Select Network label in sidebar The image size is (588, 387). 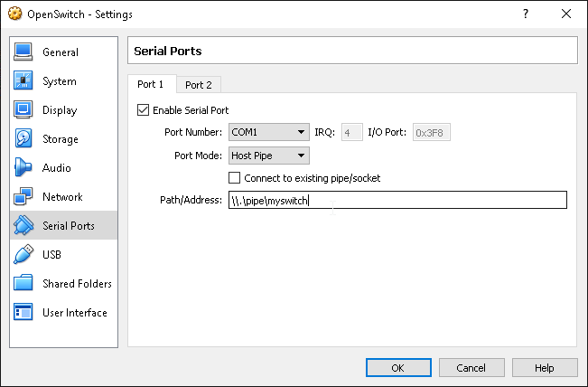[62, 197]
